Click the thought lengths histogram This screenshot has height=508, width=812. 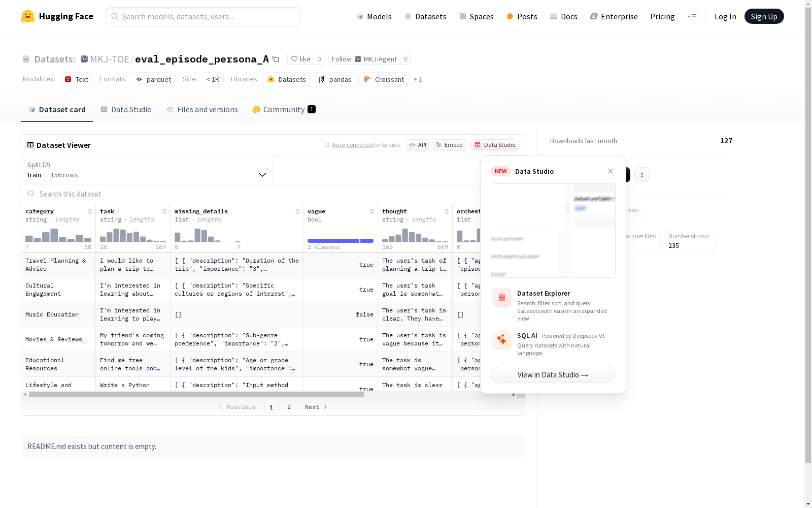[415, 235]
